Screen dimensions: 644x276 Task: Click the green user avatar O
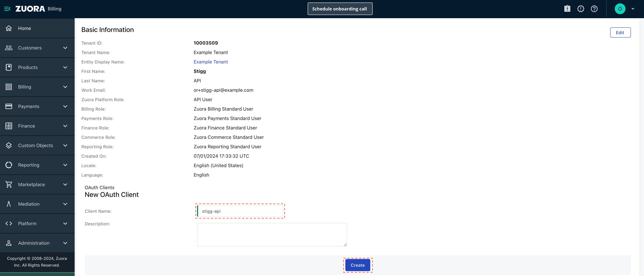tap(620, 9)
